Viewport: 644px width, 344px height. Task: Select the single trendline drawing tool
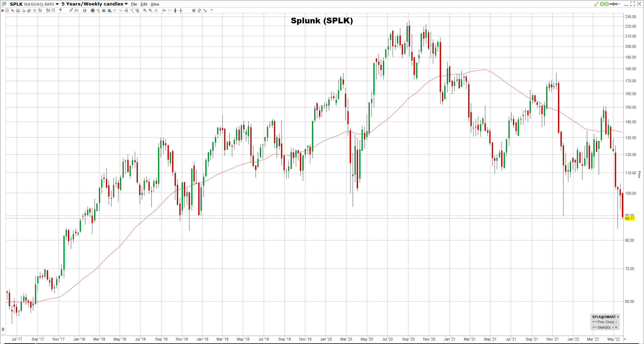point(131,10)
